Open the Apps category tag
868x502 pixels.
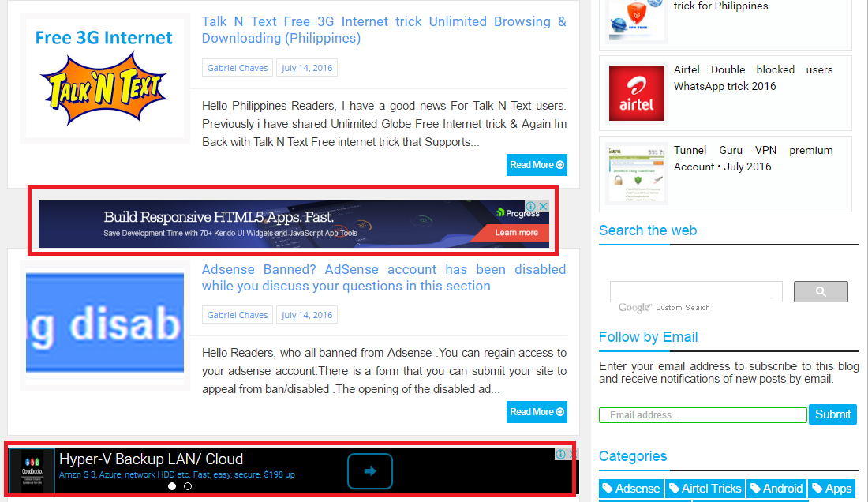[x=832, y=489]
